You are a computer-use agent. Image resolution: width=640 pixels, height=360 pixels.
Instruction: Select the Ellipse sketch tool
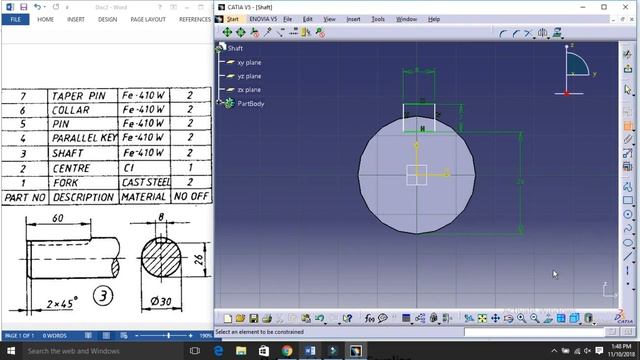pos(628,243)
